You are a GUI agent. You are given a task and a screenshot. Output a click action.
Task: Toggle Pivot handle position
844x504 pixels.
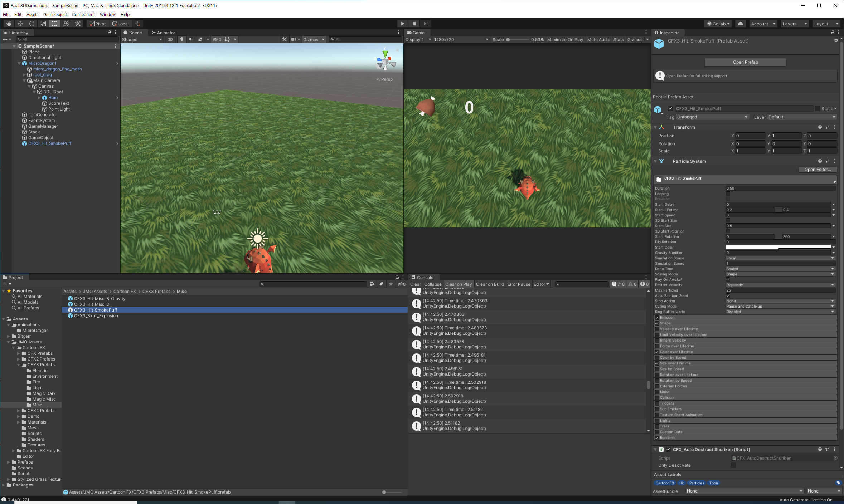pos(98,24)
